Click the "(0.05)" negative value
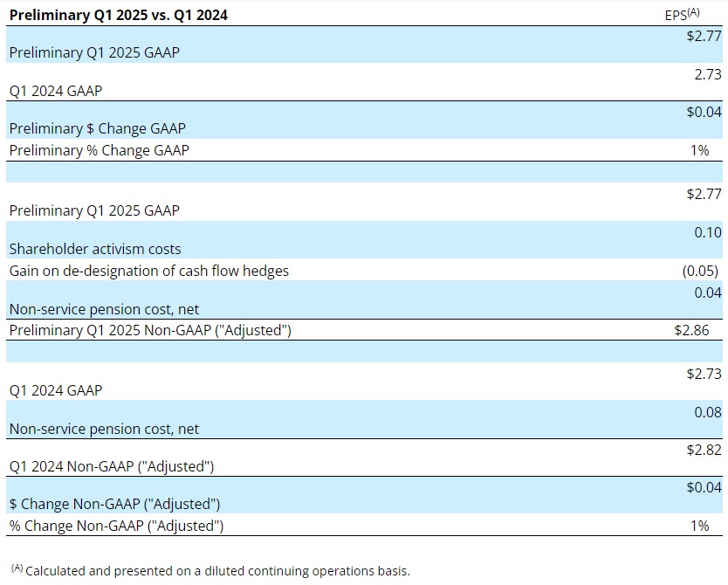This screenshot has width=728, height=585. click(700, 271)
